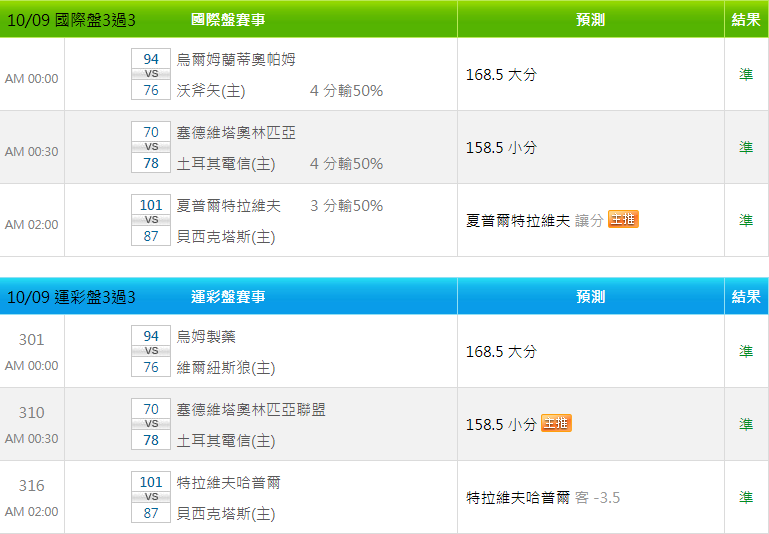Click the 4 分輸50% note beside 土耳其電信
Screen dimensions: 769x534
tap(346, 164)
